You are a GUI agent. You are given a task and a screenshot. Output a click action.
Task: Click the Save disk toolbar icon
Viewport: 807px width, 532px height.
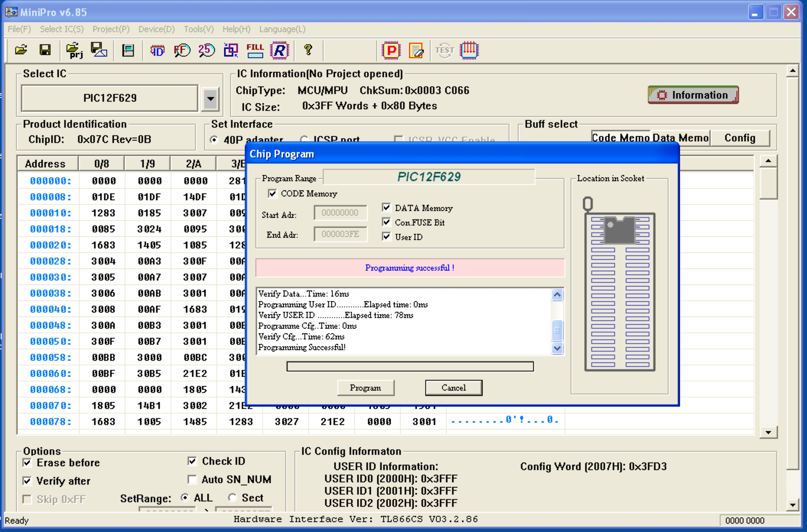point(45,50)
